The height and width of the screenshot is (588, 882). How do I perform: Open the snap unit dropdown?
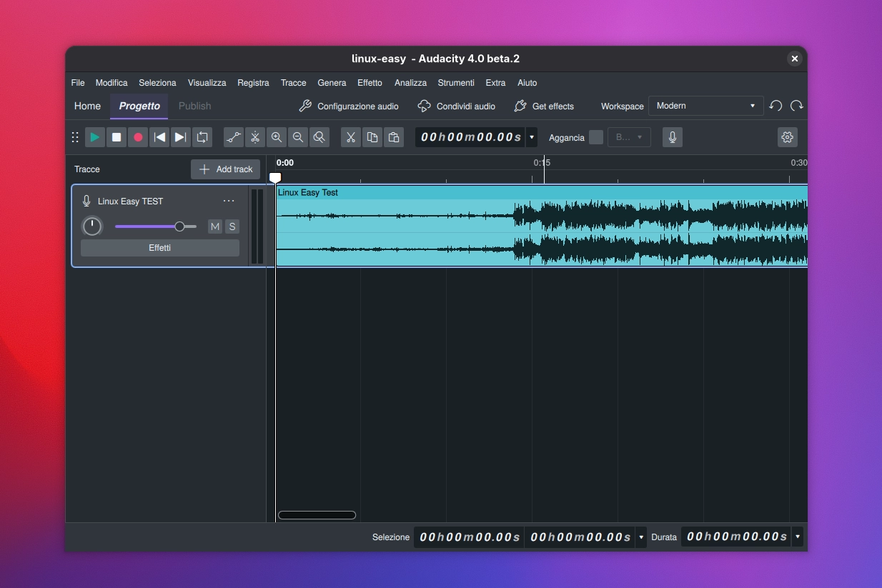(629, 137)
